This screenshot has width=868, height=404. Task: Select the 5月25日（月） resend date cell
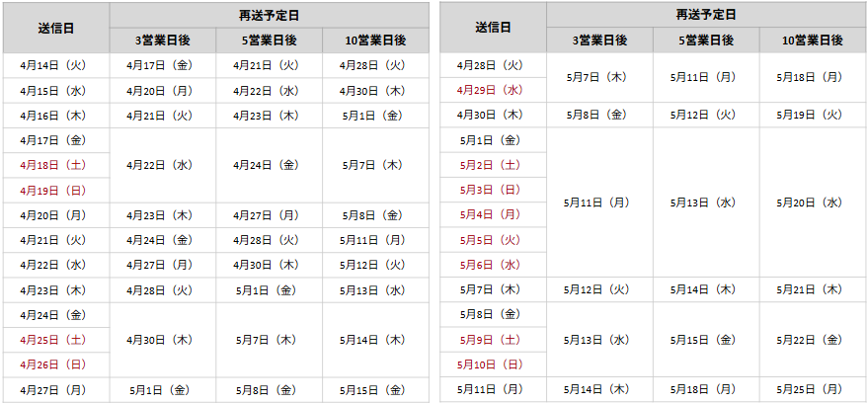coord(812,389)
